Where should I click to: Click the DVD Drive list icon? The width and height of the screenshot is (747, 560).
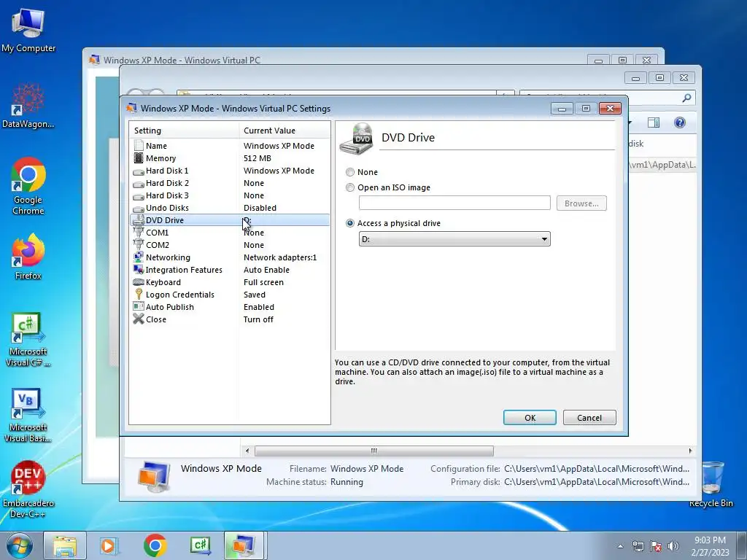pos(139,220)
